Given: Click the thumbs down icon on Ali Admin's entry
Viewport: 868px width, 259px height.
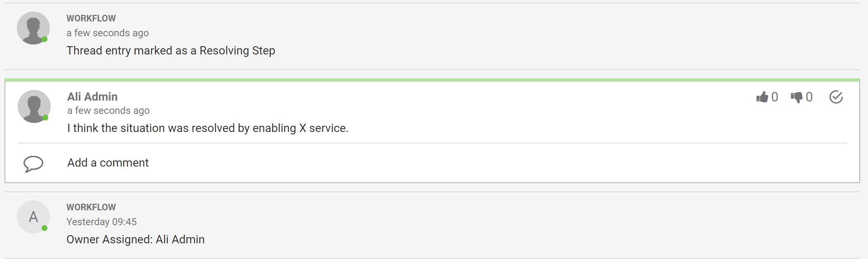Looking at the screenshot, I should coord(797,97).
